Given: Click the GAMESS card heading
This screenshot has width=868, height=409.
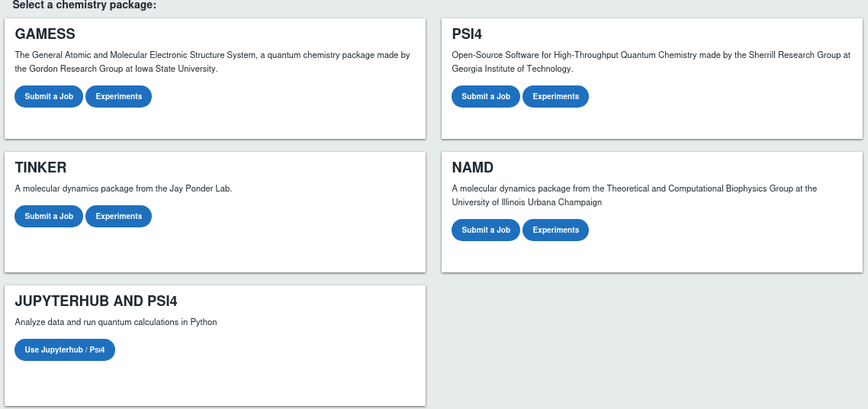Looking at the screenshot, I should coord(45,34).
